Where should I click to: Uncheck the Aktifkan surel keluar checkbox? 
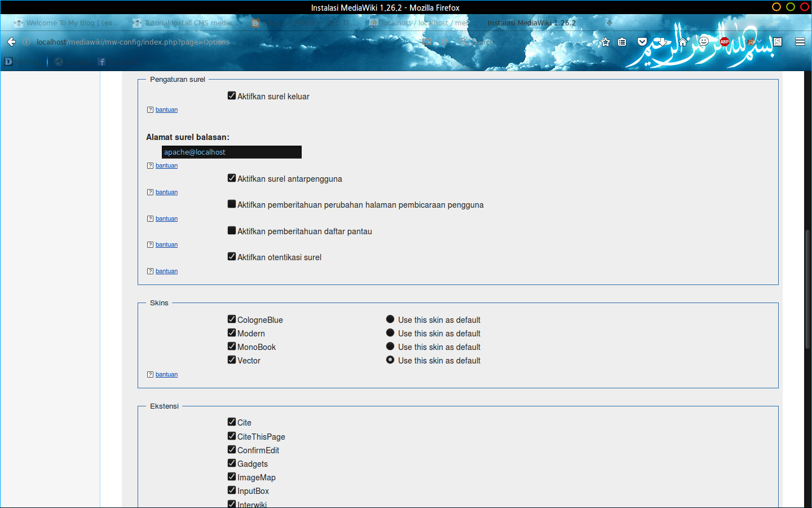coord(231,95)
